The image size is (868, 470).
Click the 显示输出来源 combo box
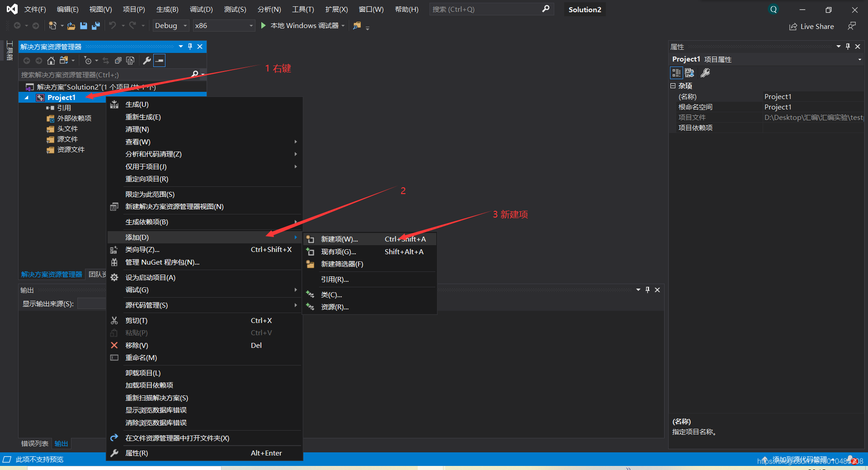pos(91,304)
